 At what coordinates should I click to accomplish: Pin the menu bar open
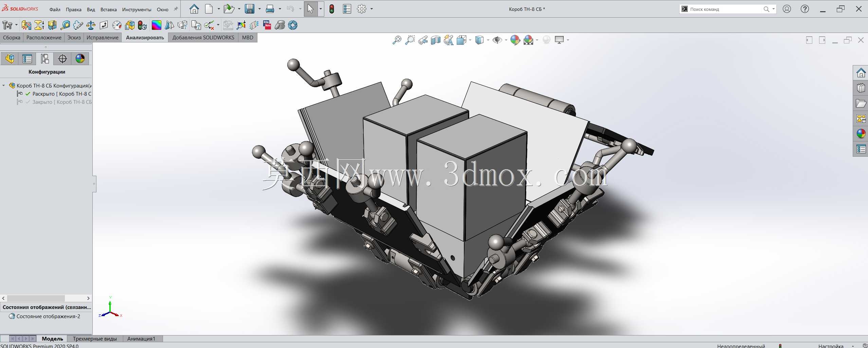(176, 9)
